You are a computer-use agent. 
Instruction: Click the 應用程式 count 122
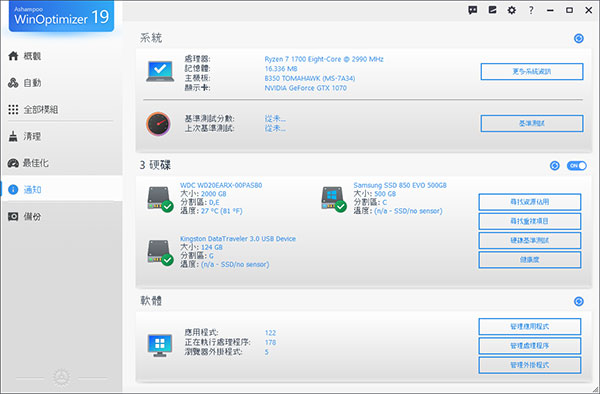[270, 333]
